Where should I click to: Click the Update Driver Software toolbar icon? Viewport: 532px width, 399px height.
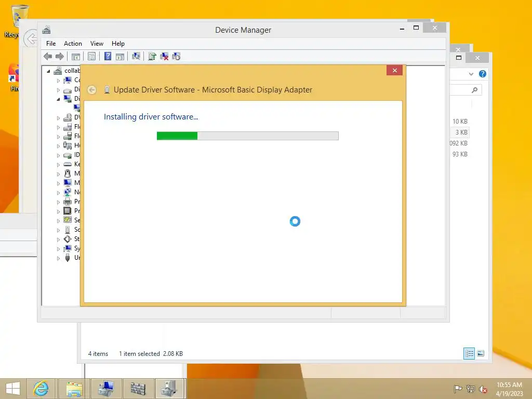pos(152,56)
